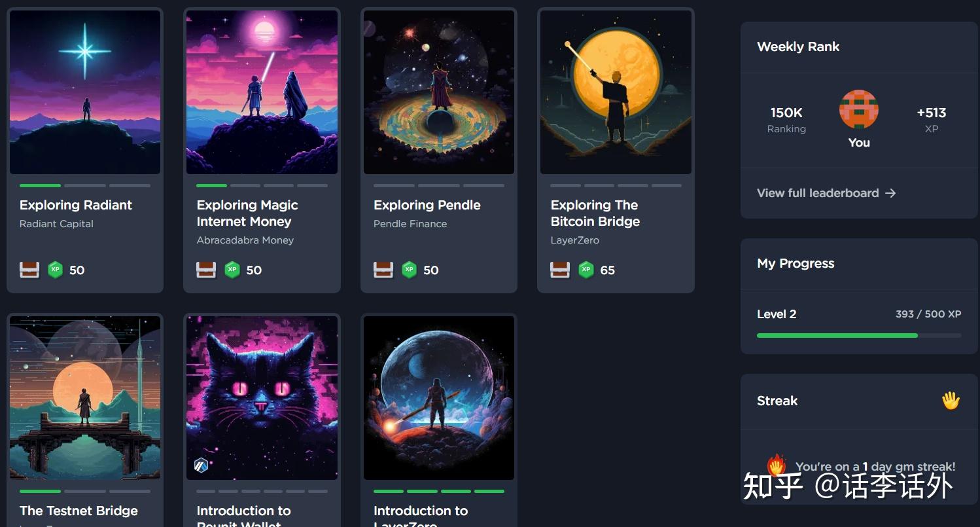Open the Introduction to LayerZero planet artwork
Screen dimensions: 980x527
[x=439, y=398]
